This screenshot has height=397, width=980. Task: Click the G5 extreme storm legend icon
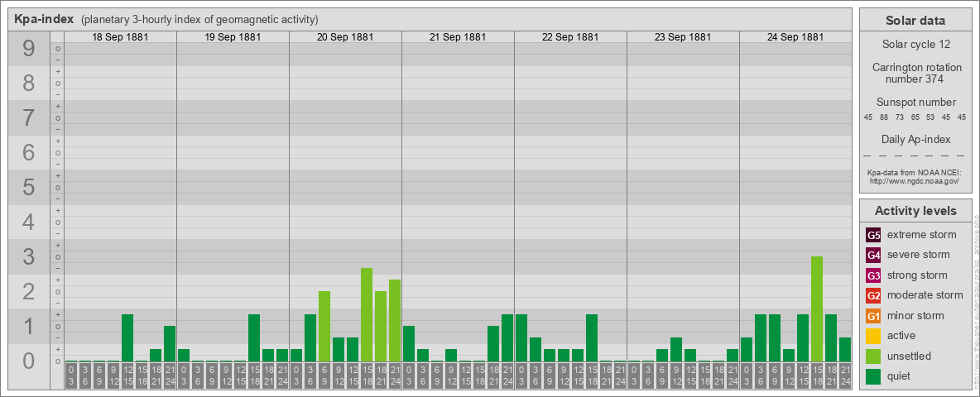click(873, 235)
